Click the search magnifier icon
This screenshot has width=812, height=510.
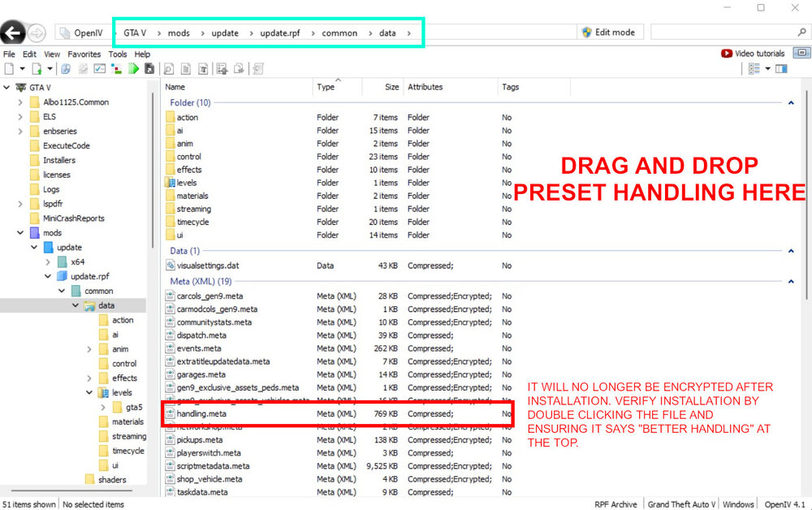click(x=801, y=32)
